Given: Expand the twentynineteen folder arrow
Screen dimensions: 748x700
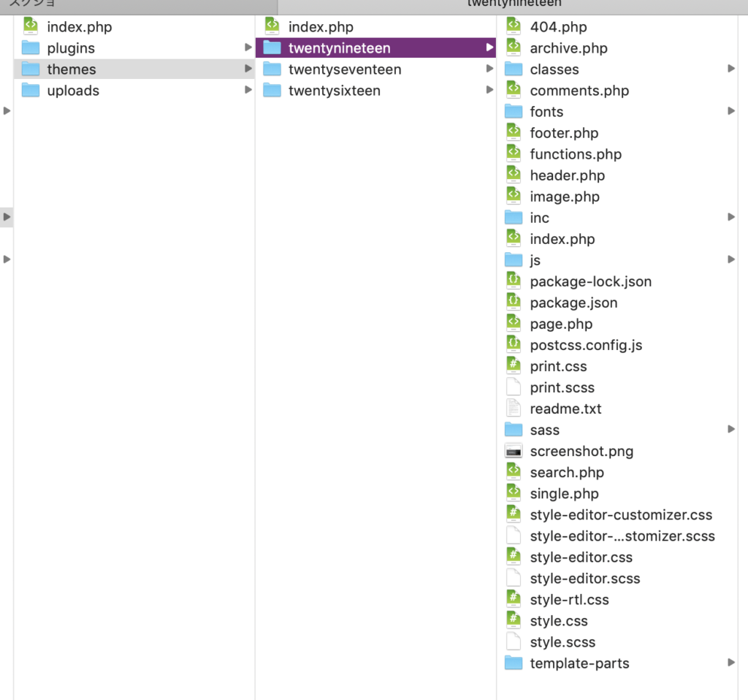Looking at the screenshot, I should [489, 47].
